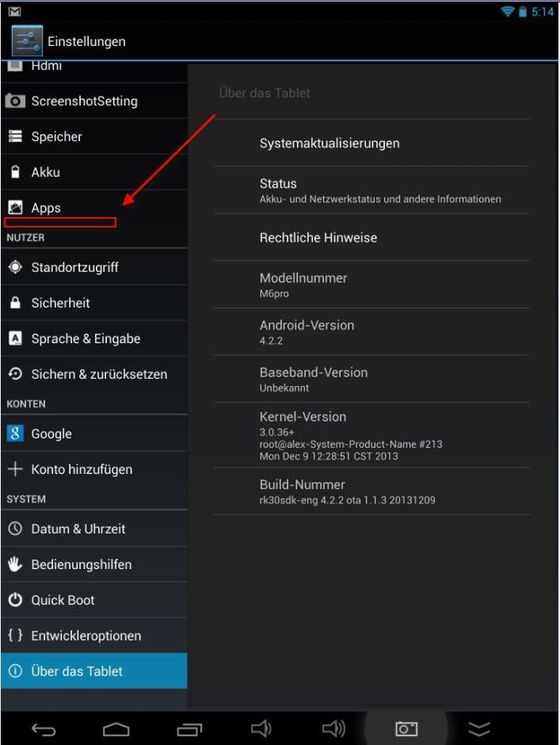Image resolution: width=560 pixels, height=745 pixels.
Task: Tap the Sichern & zurücksetzen restore icon
Action: click(15, 374)
